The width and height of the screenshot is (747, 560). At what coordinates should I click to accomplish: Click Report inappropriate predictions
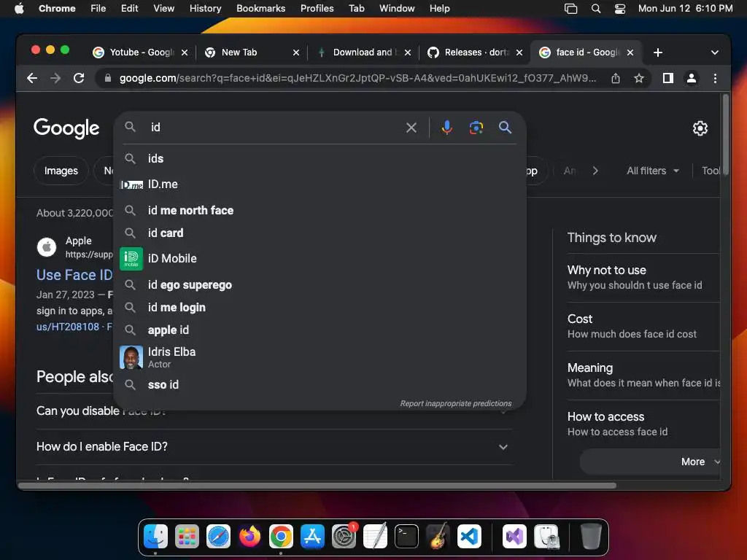point(456,403)
